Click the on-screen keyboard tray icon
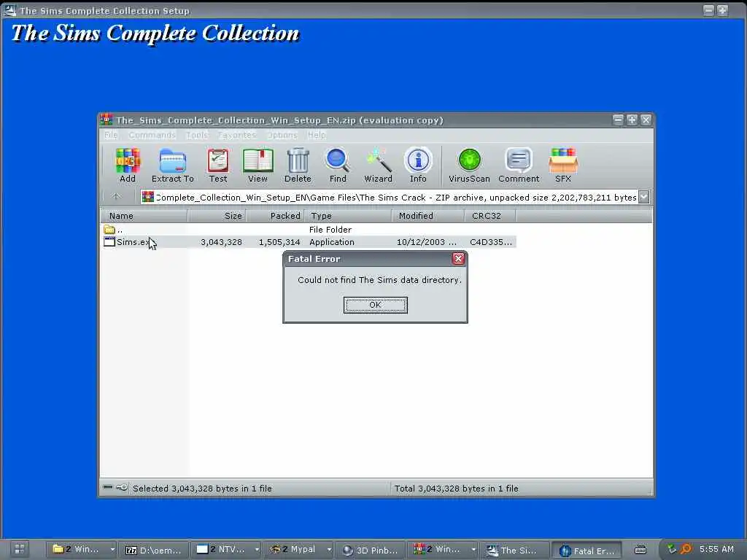The height and width of the screenshot is (560, 747). (x=640, y=550)
